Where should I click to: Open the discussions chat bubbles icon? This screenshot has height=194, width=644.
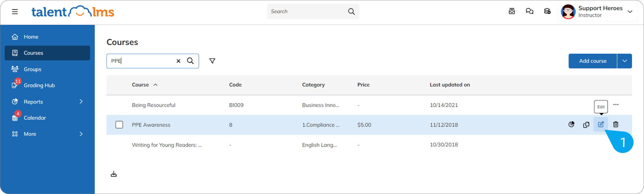coord(530,11)
